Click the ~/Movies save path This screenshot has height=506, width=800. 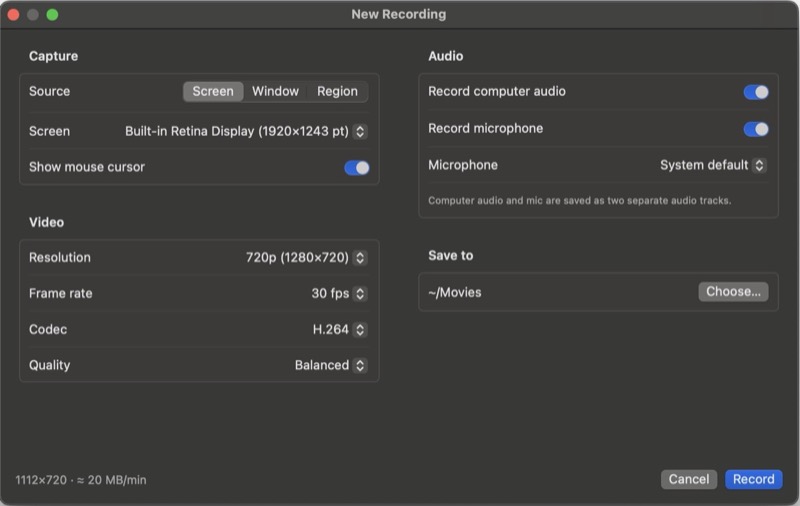click(x=455, y=292)
